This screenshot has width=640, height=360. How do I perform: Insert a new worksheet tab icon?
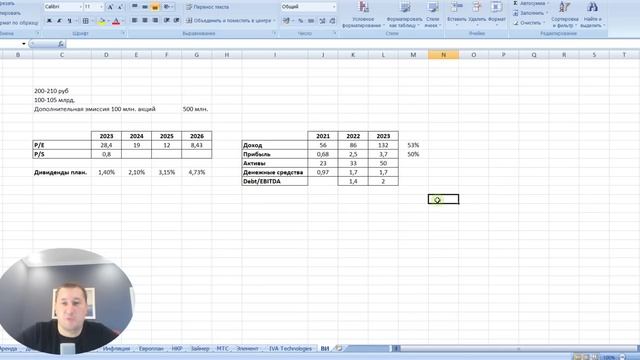click(x=338, y=349)
